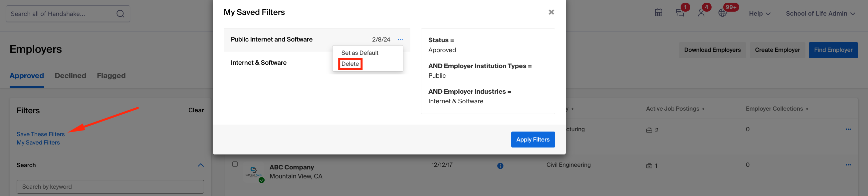Viewport: 868px width, 196px height.
Task: Clear all filters
Action: coord(196,110)
